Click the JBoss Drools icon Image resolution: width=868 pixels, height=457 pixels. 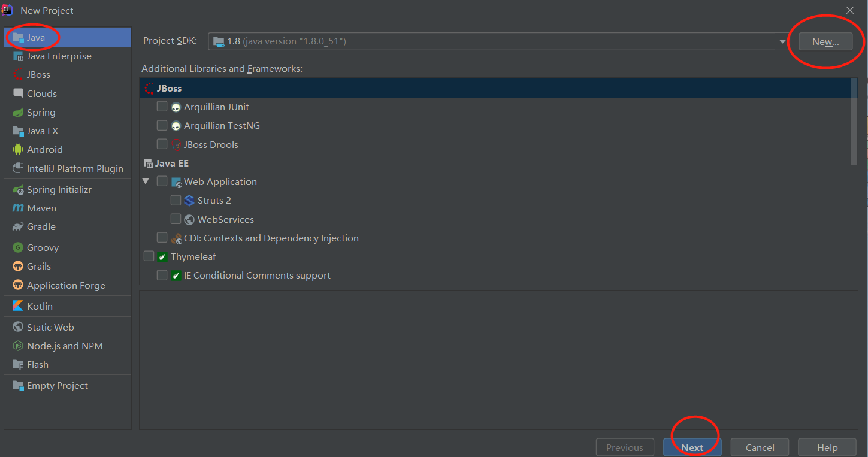click(x=176, y=144)
